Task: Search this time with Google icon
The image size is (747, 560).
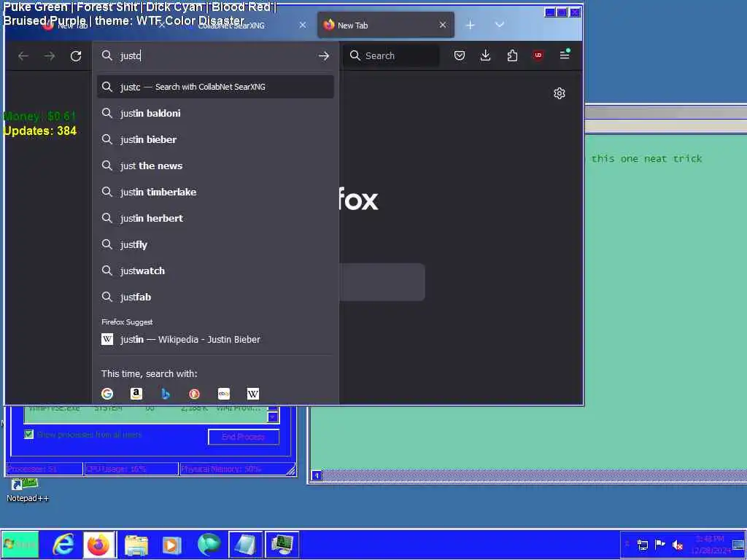Action: coord(107,394)
